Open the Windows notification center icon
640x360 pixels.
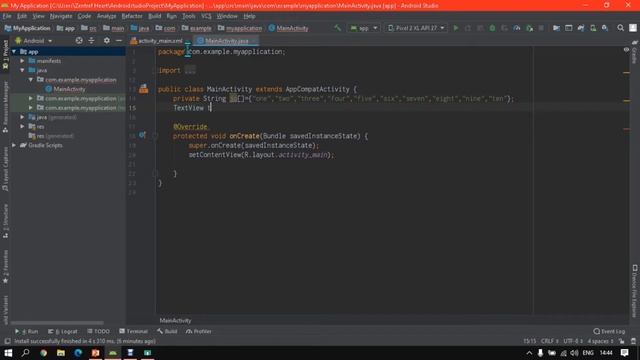click(x=624, y=353)
